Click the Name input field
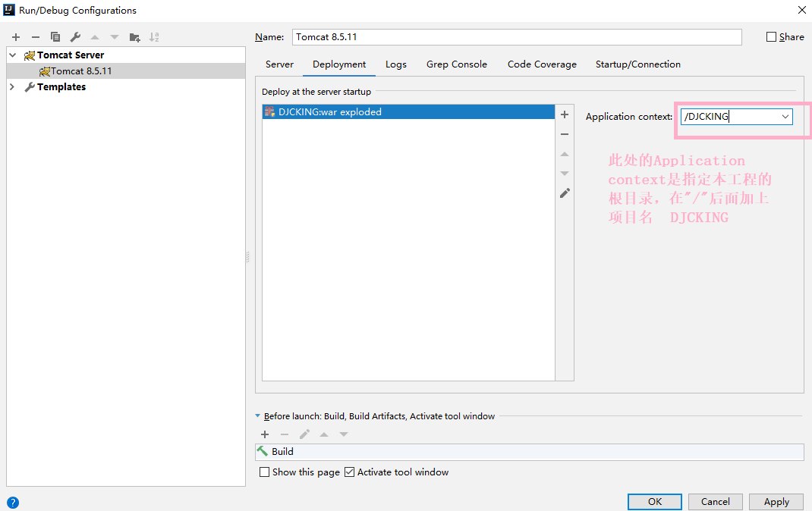The height and width of the screenshot is (511, 812). pos(517,37)
